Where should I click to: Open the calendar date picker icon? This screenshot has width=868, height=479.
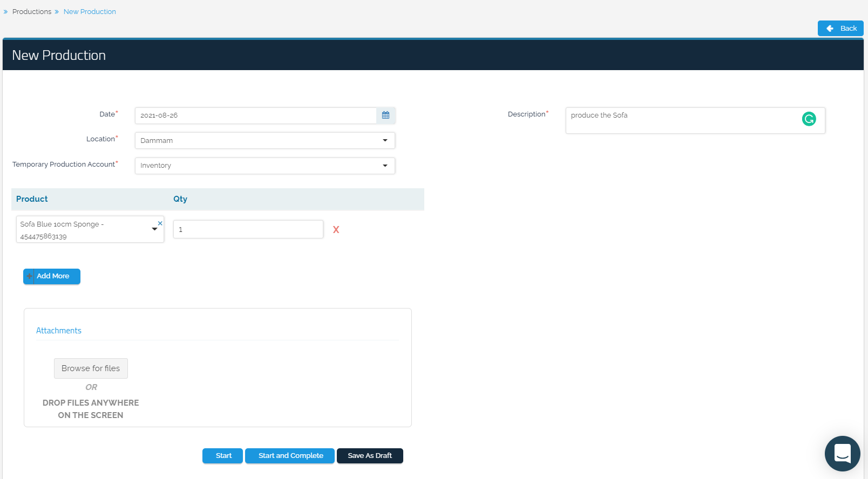click(x=385, y=115)
